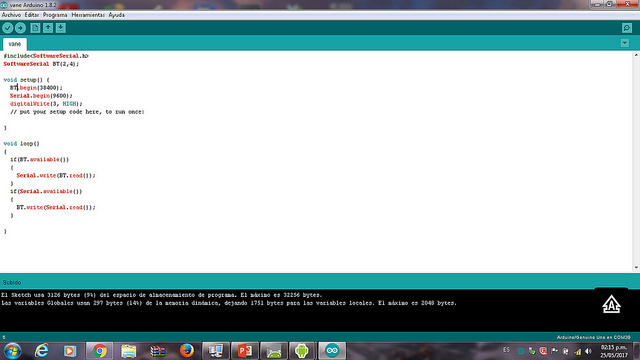Open WinRAR from the taskbar

click(x=158, y=351)
